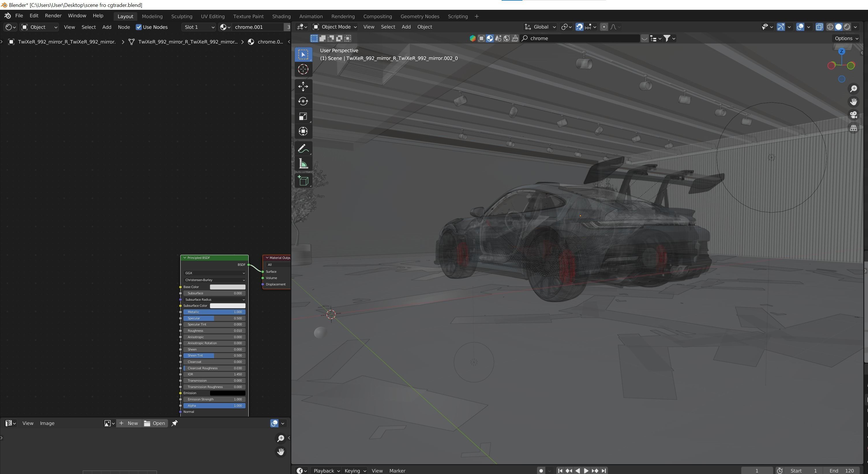Select the Rotate tool
The width and height of the screenshot is (868, 474).
pyautogui.click(x=303, y=101)
